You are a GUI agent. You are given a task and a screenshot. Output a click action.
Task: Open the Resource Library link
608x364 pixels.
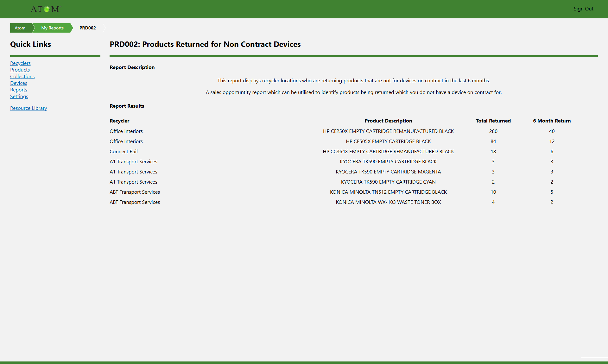28,108
